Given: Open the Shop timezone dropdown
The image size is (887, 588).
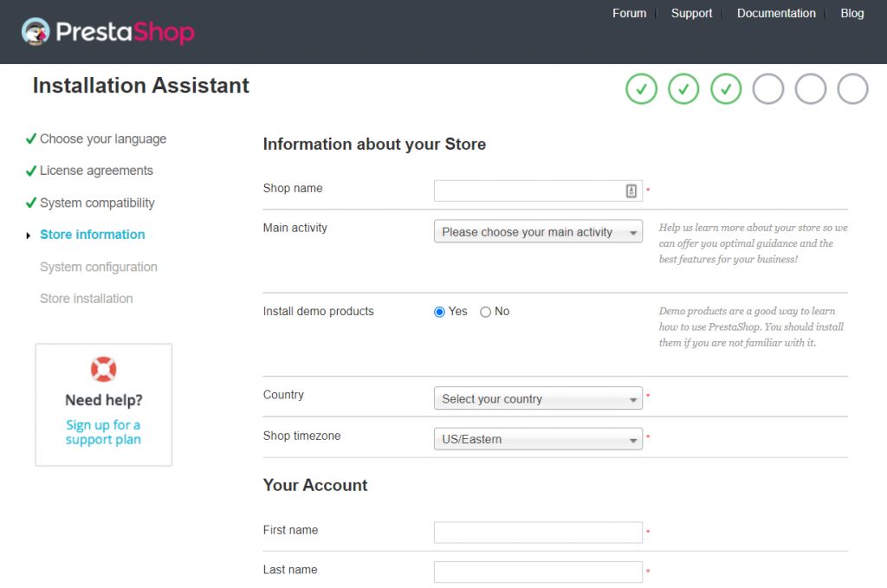Looking at the screenshot, I should pyautogui.click(x=538, y=439).
